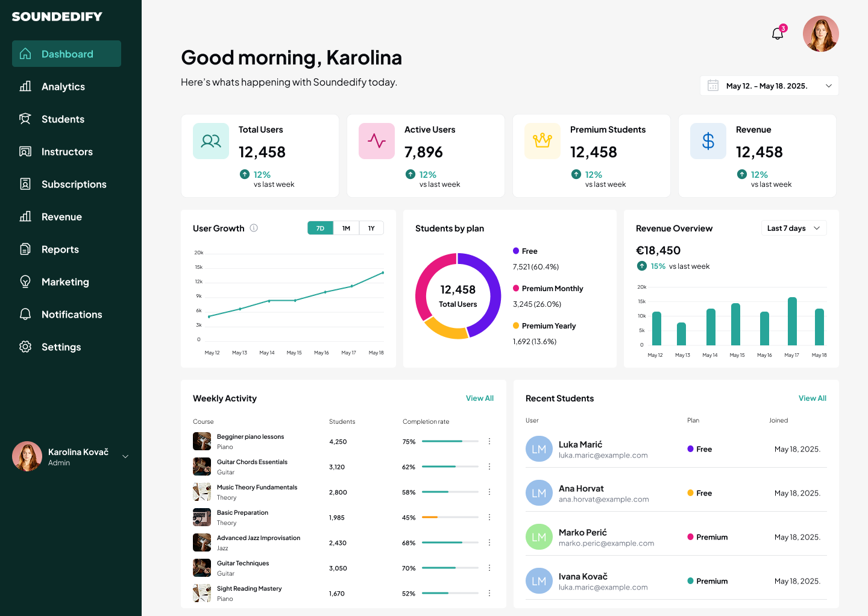Open options for Sight Reading Mastery row
Screen dimensions: 868x616
pyautogui.click(x=489, y=593)
